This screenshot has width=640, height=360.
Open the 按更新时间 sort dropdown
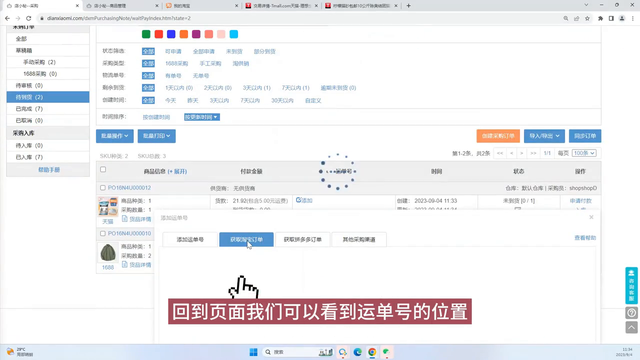tap(202, 117)
